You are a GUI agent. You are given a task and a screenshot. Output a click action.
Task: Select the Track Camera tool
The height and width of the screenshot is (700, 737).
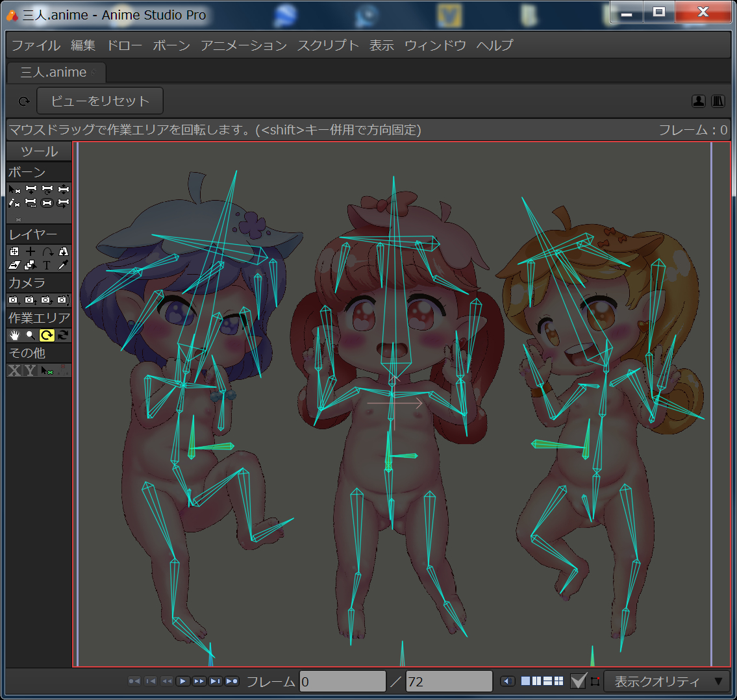[14, 300]
